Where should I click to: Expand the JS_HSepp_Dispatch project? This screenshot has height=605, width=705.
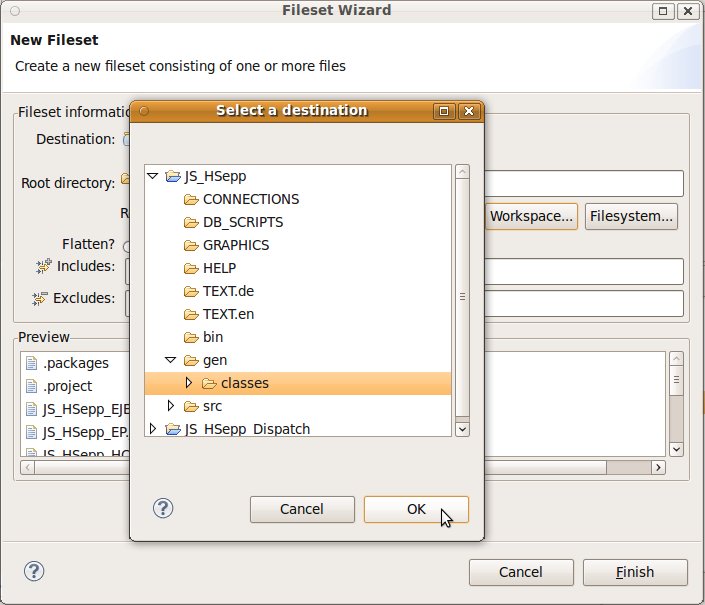click(153, 429)
